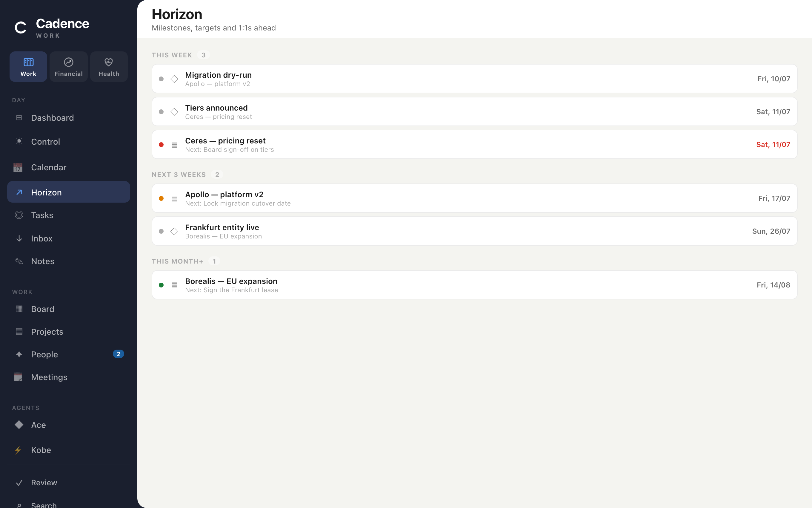The height and width of the screenshot is (508, 812).
Task: Click 'Next: Sign the Frankfurt lease' text
Action: point(232,290)
